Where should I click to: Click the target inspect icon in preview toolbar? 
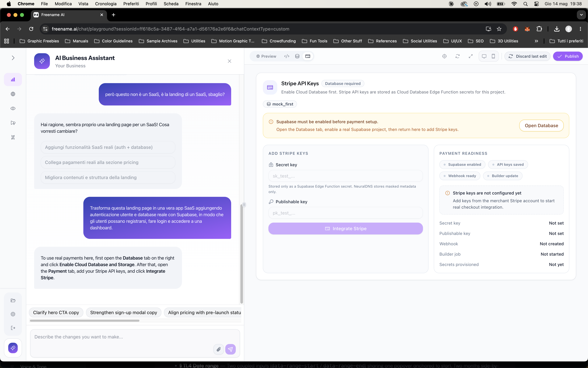point(444,56)
